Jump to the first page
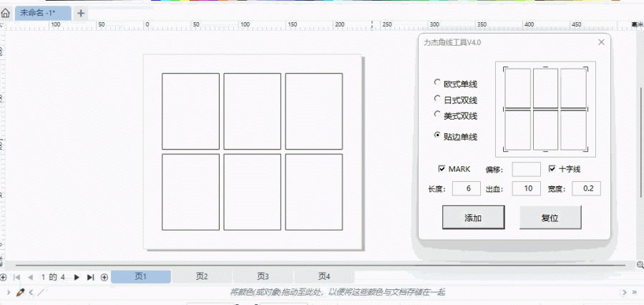 click(x=17, y=277)
